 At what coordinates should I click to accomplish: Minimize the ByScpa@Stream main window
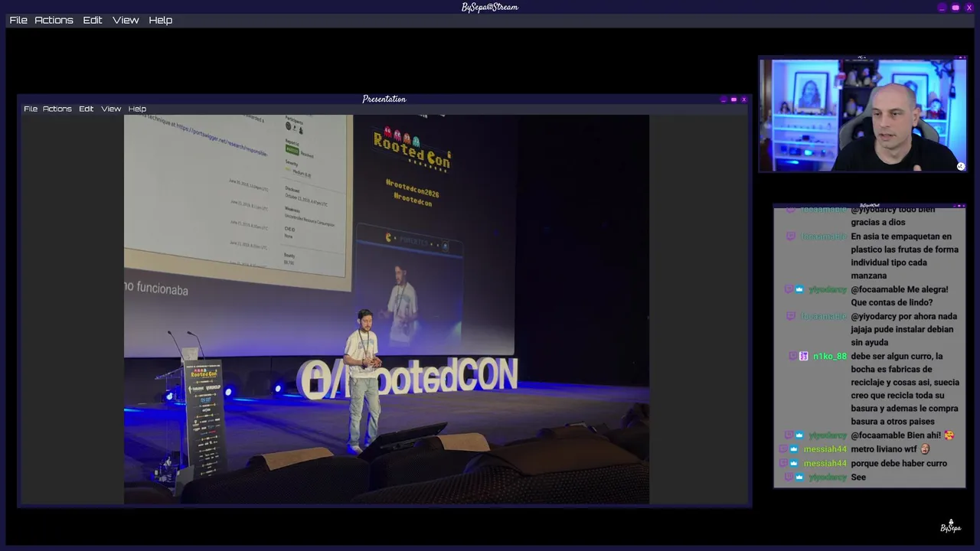[942, 8]
